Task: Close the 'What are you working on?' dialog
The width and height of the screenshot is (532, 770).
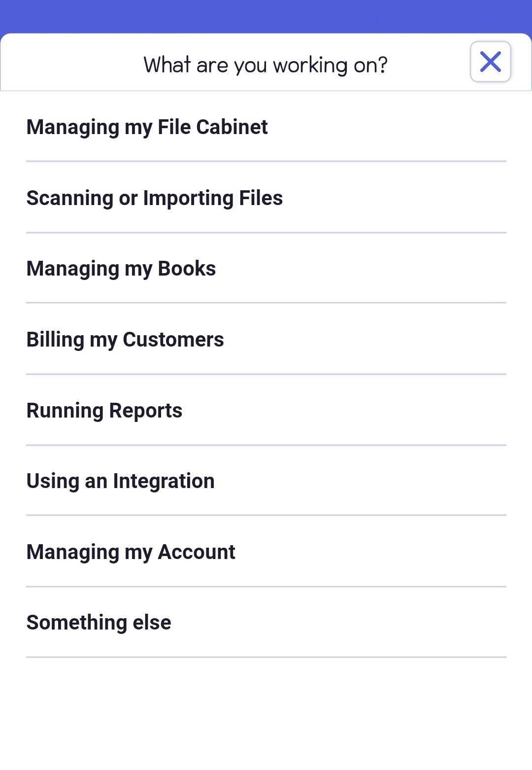Action: click(490, 62)
